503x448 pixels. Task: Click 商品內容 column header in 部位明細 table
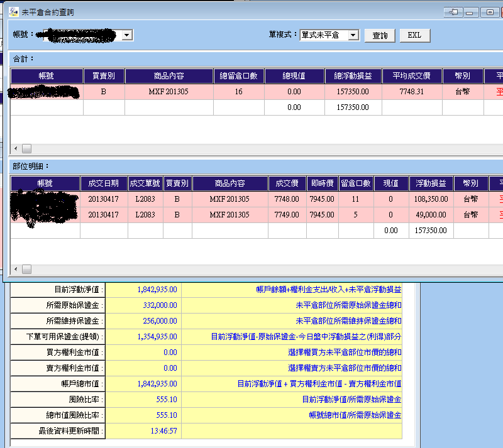[x=229, y=183]
